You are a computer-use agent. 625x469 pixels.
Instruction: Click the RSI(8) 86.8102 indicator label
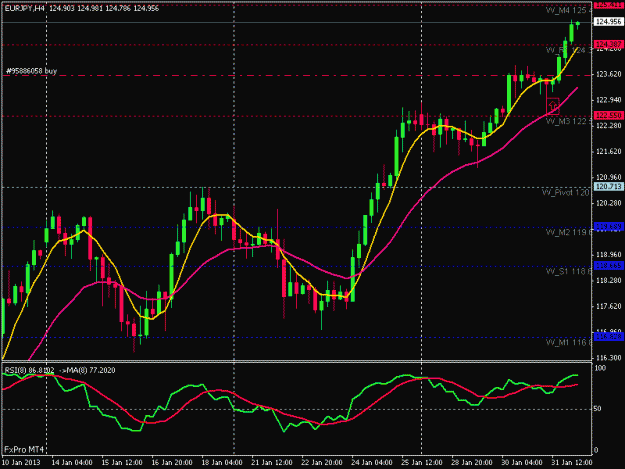click(x=29, y=370)
